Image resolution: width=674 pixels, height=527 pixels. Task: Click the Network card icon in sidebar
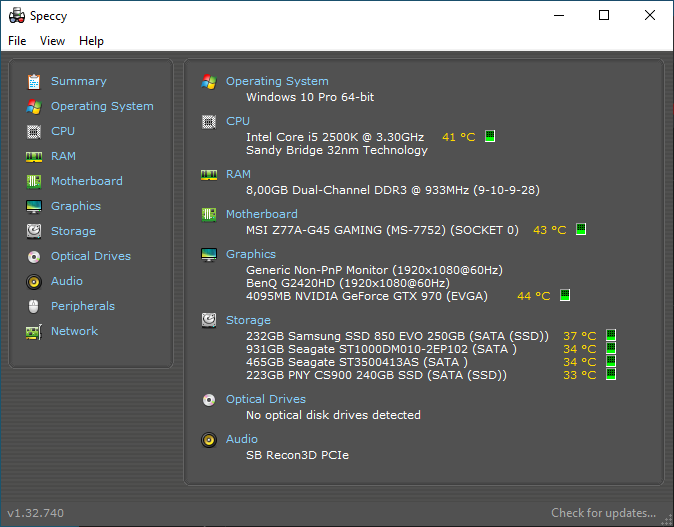34,332
